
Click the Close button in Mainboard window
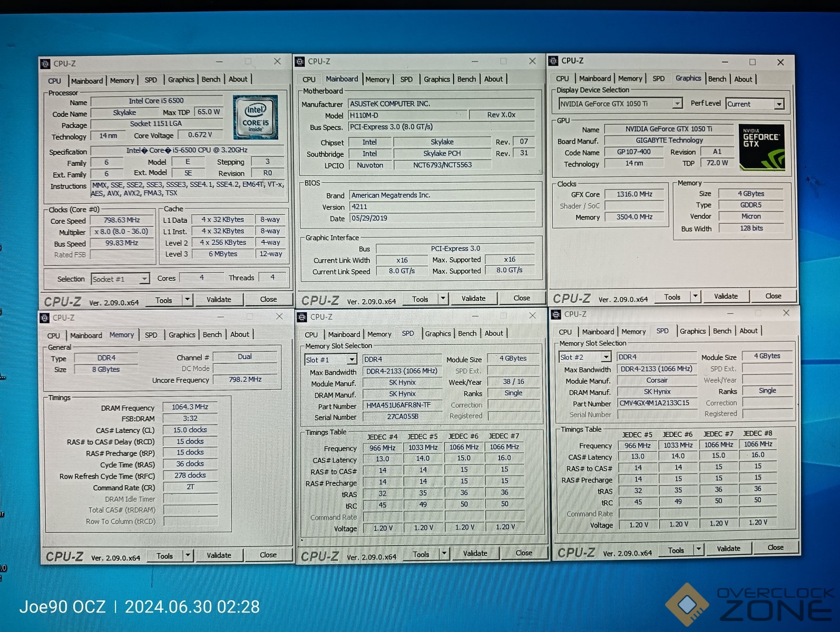521,298
